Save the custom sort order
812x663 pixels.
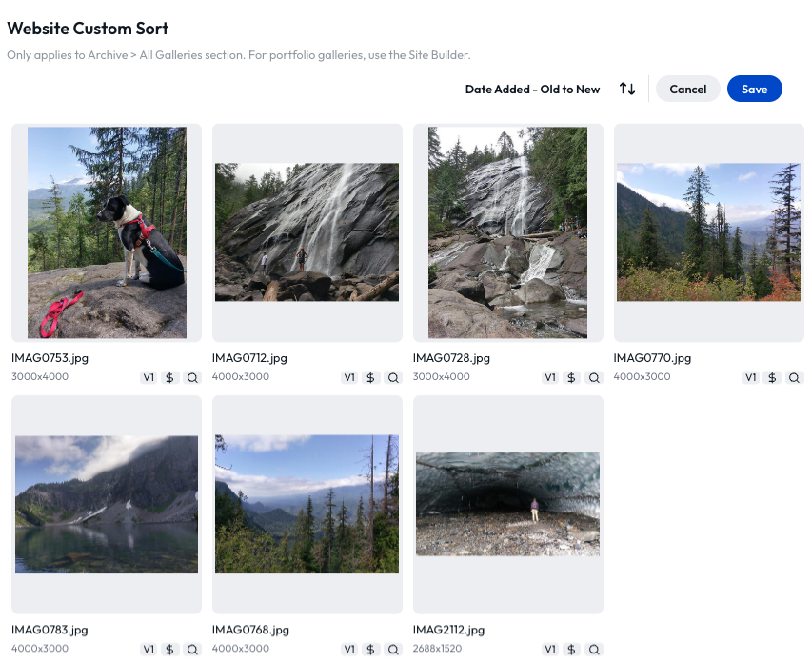[754, 89]
